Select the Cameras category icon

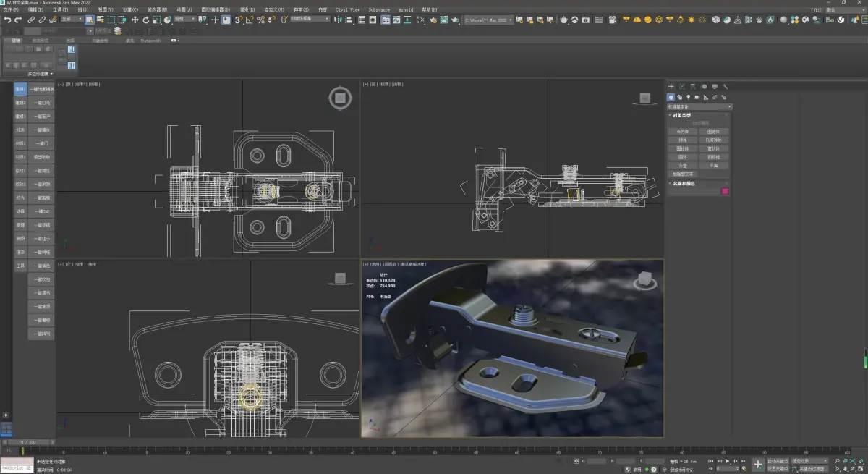[697, 97]
